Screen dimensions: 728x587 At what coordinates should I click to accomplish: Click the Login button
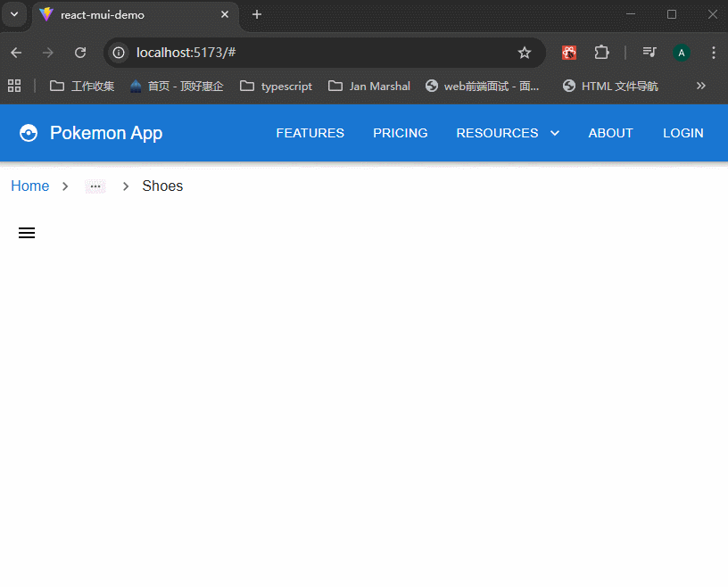pos(682,133)
